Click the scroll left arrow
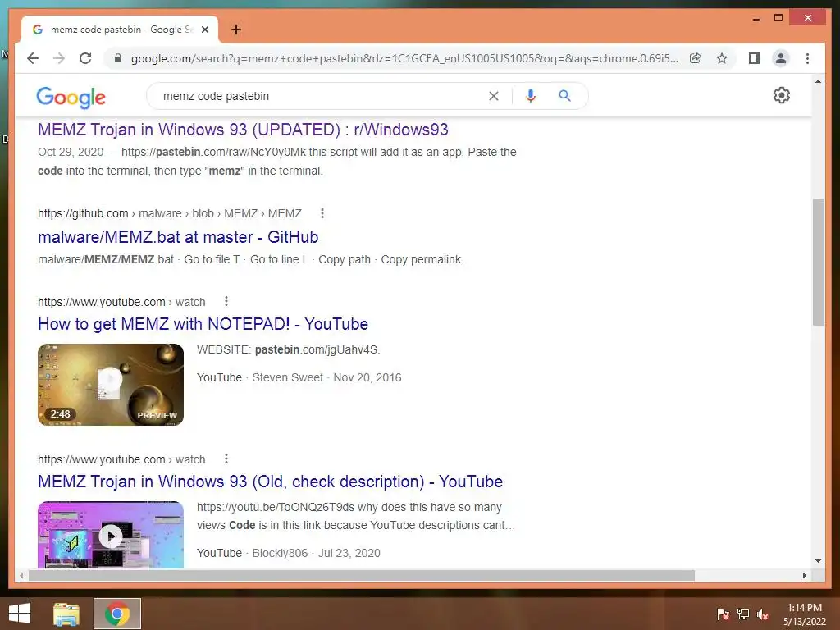840x630 pixels. tap(21, 575)
